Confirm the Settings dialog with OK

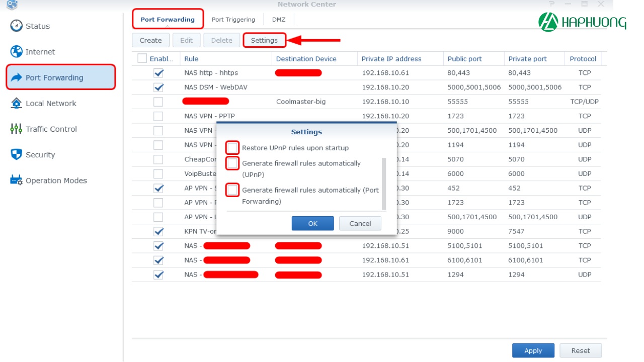point(312,223)
